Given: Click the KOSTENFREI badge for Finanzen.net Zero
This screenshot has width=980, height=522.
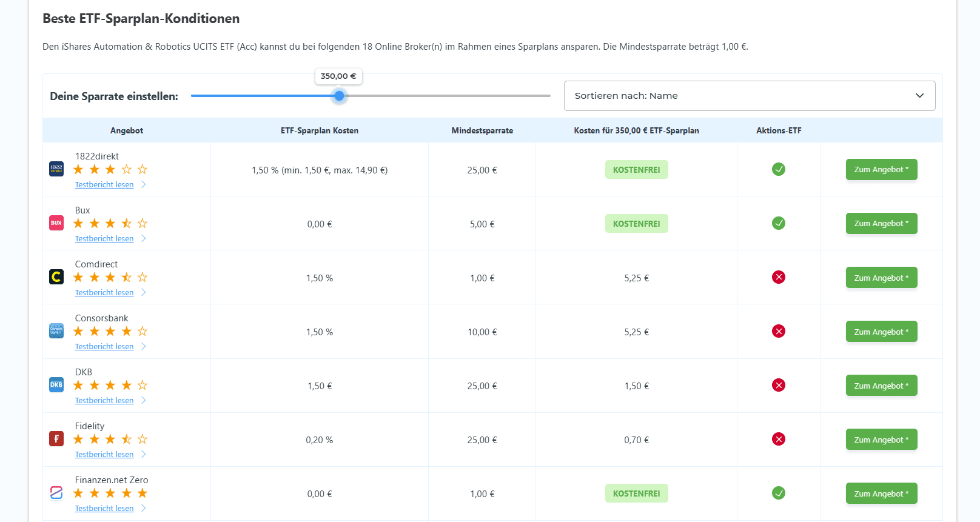Looking at the screenshot, I should pyautogui.click(x=636, y=494).
